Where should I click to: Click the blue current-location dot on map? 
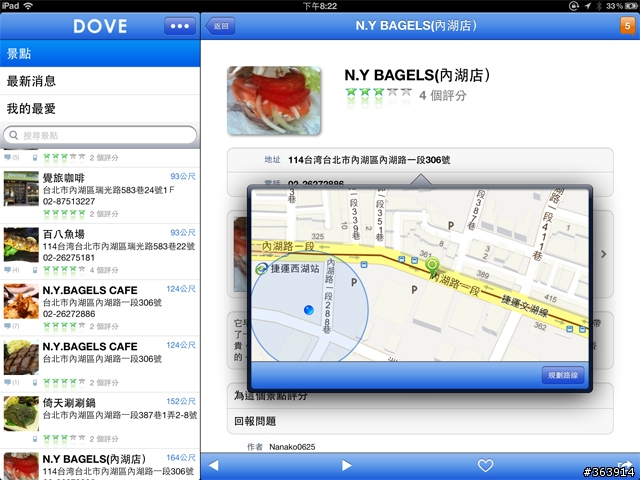click(309, 310)
